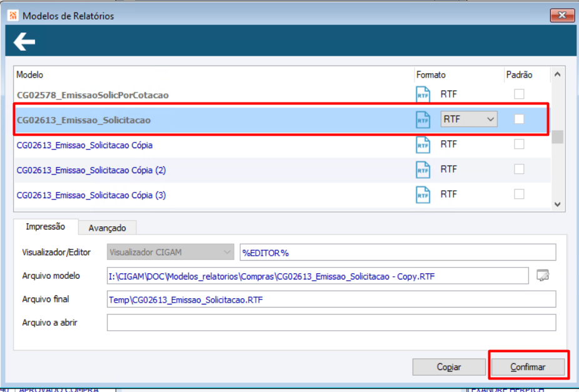The height and width of the screenshot is (392, 579).
Task: Select row CG02613_Emissao_Solicitacao Cópia (2)
Action: [283, 170]
